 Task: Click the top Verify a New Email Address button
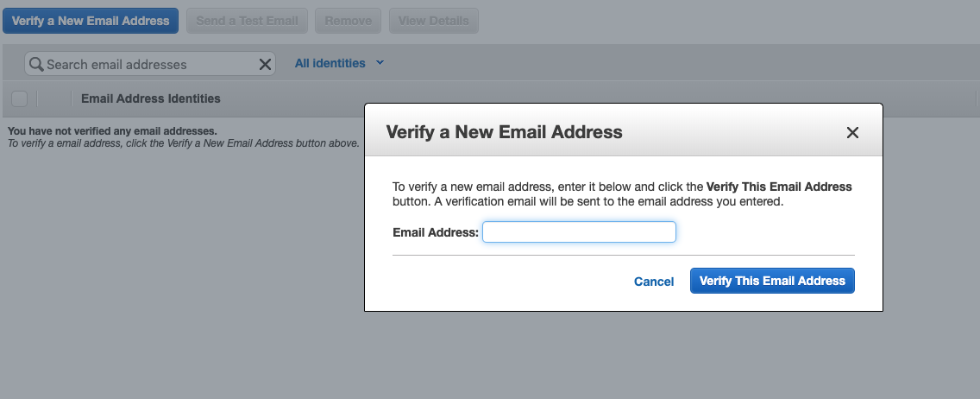91,21
